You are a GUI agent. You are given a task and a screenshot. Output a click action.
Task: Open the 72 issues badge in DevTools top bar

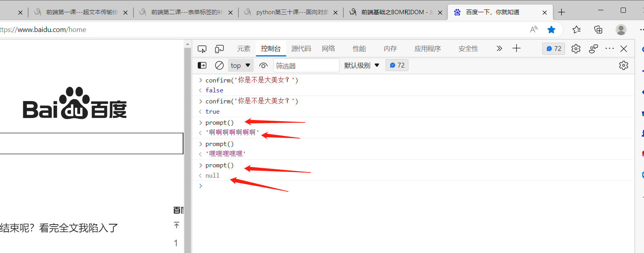554,49
